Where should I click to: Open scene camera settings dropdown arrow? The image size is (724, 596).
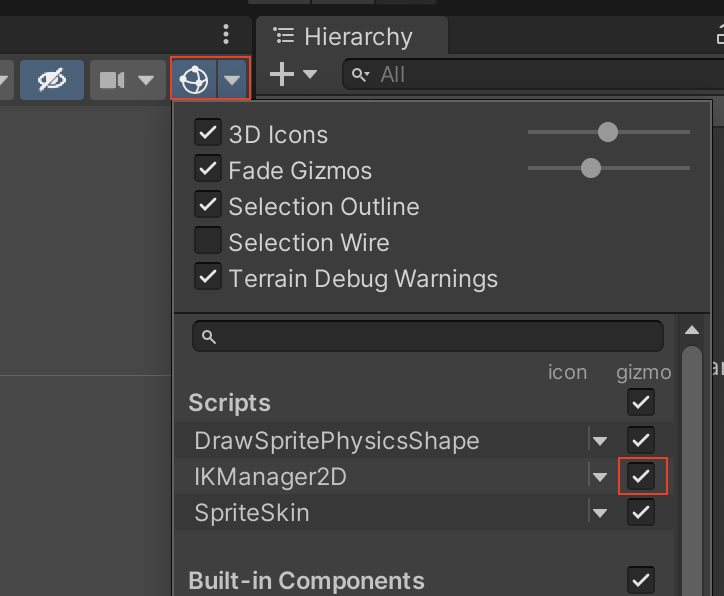145,80
